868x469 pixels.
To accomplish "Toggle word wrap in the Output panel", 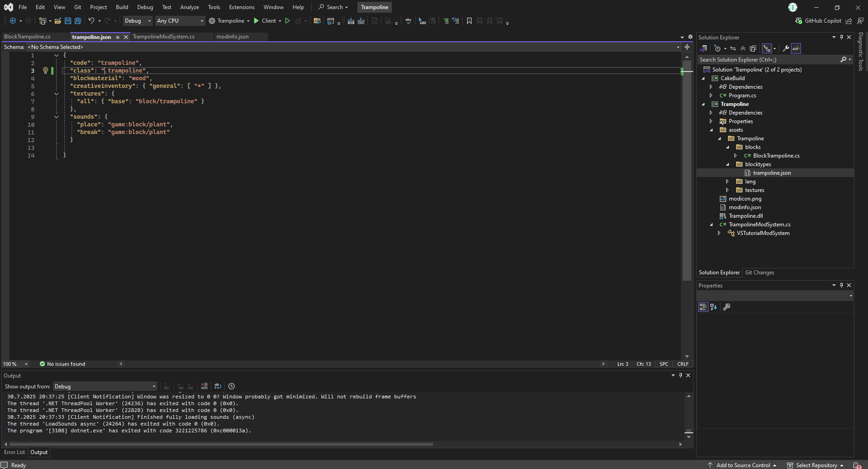I will (218, 386).
